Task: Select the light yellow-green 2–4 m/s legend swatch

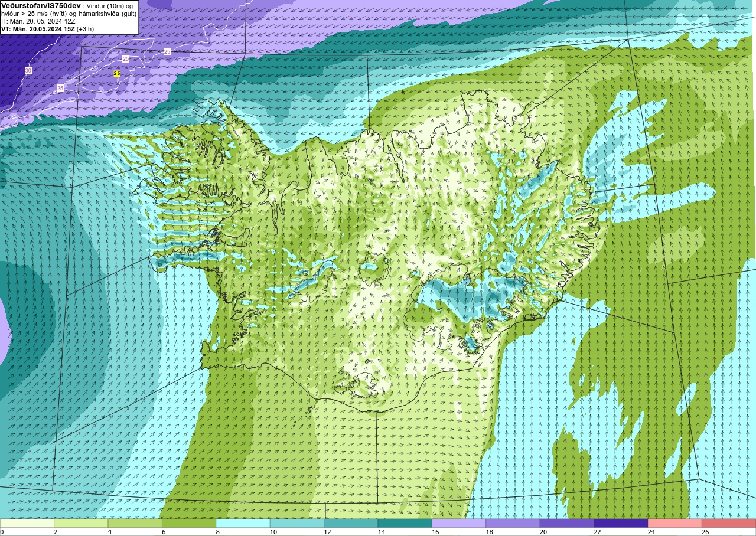Action: (81, 524)
